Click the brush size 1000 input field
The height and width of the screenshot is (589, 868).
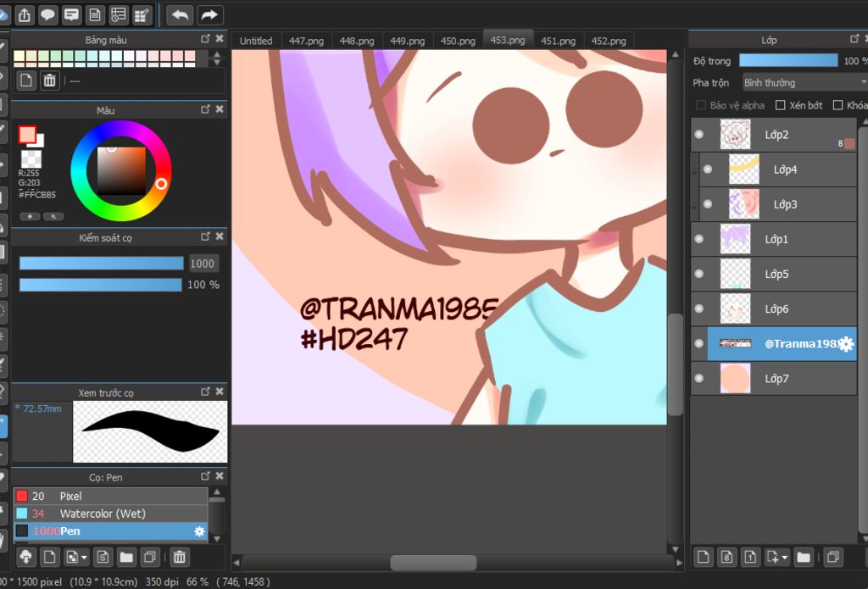(x=203, y=264)
